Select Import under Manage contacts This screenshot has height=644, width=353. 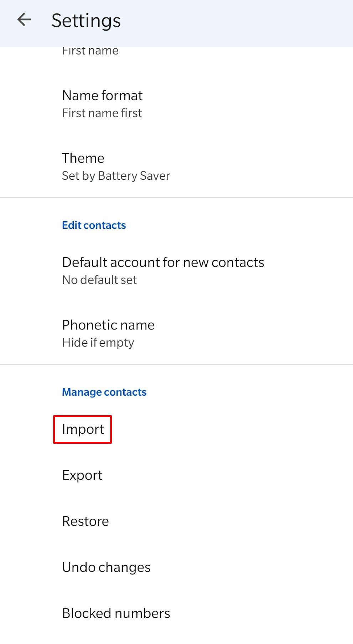coord(83,429)
